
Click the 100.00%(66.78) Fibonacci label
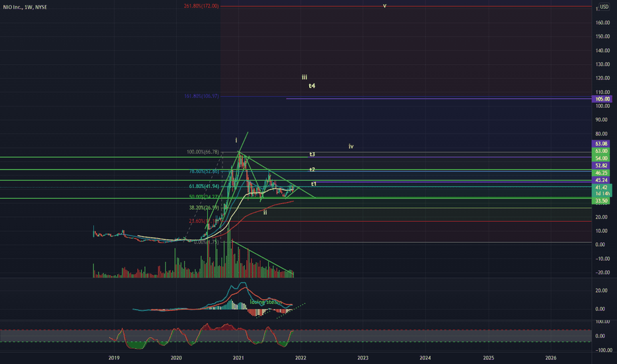click(x=203, y=152)
